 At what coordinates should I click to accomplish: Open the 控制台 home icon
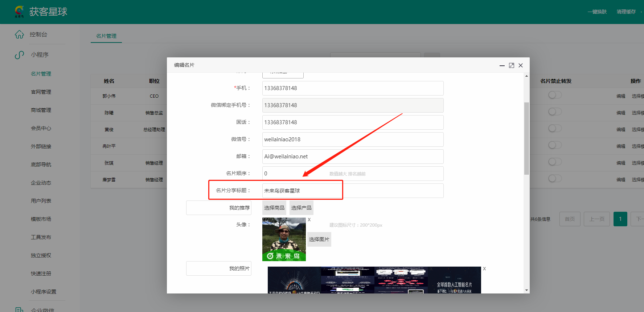pos(19,35)
